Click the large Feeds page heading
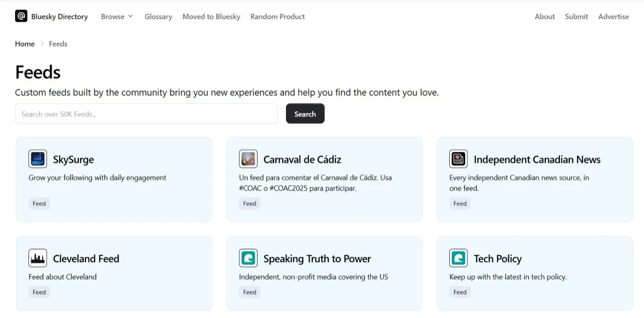 pyautogui.click(x=38, y=72)
